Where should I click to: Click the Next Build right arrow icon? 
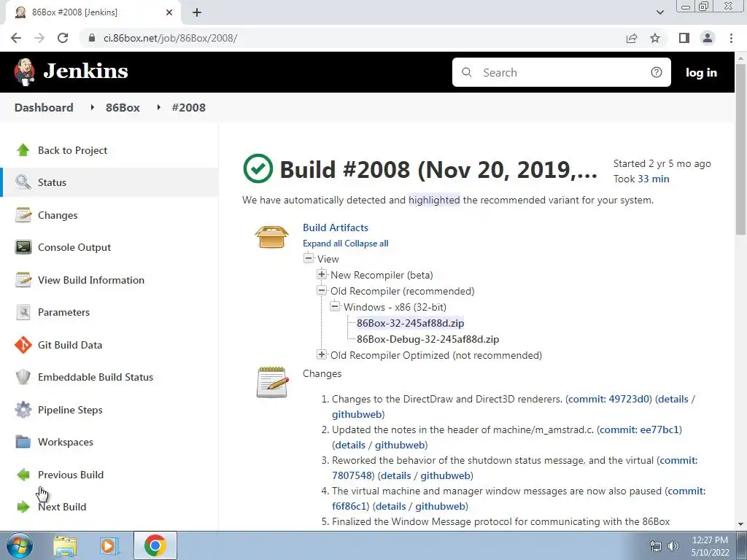click(23, 507)
